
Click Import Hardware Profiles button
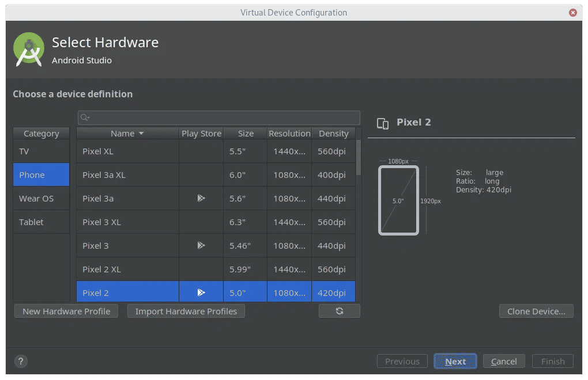[x=186, y=311]
